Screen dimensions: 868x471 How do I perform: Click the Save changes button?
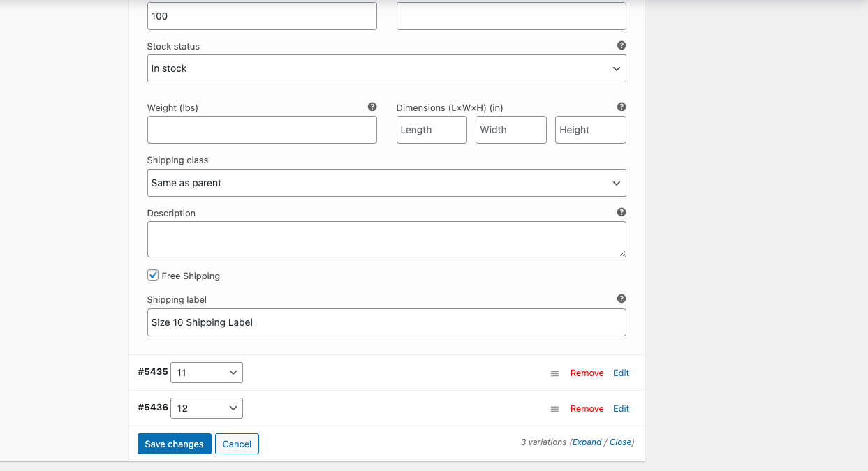174,444
